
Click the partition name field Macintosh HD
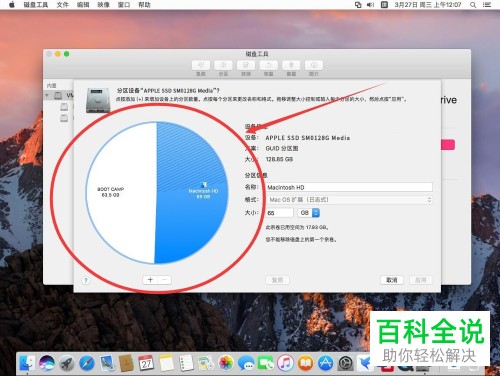pos(349,187)
